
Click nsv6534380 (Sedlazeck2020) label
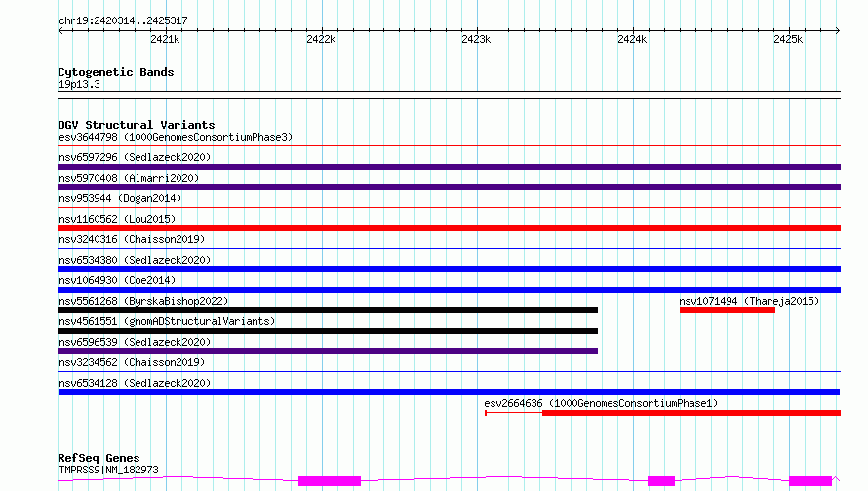tap(135, 260)
